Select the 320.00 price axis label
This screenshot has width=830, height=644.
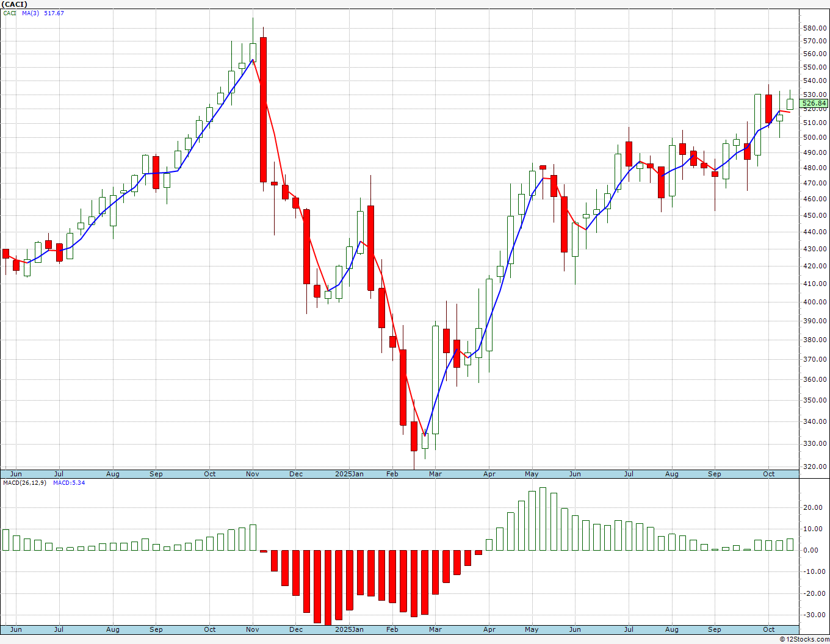(815, 467)
